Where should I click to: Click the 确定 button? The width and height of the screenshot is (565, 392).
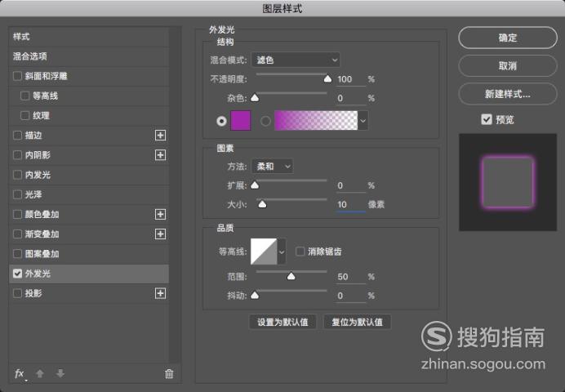tap(508, 38)
